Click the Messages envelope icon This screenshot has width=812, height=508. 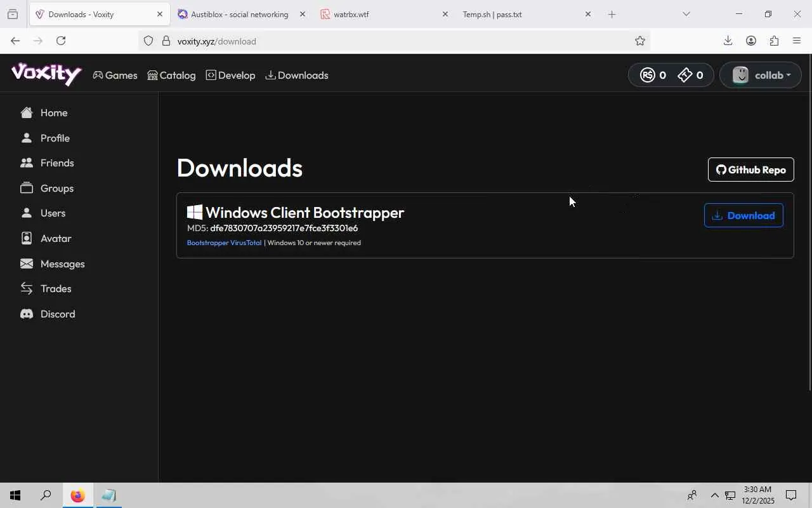click(27, 264)
